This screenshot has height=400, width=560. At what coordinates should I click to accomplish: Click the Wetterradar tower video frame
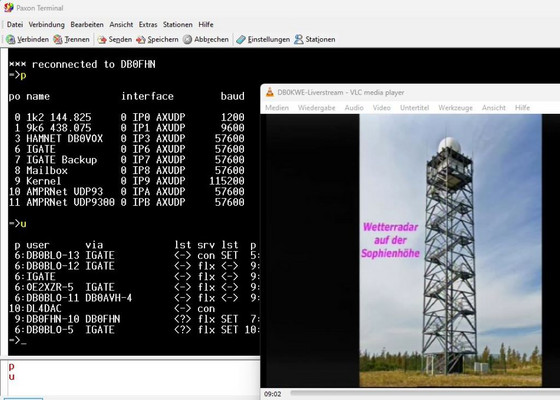pyautogui.click(x=450, y=250)
